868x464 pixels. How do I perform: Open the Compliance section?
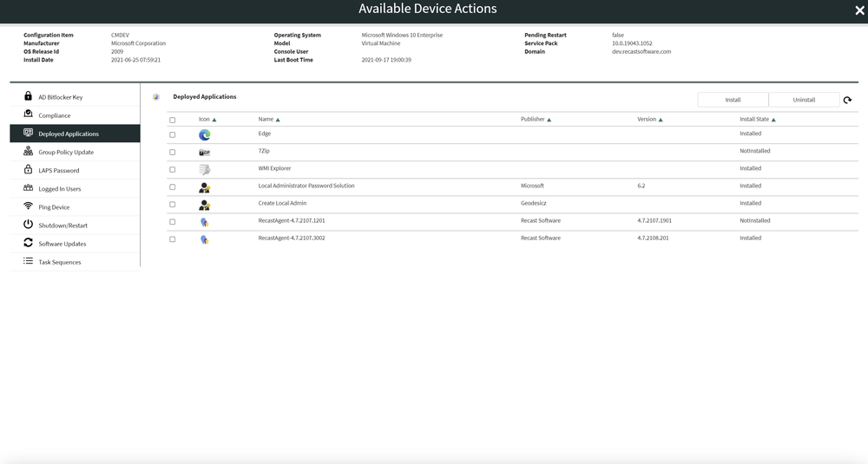[75, 115]
